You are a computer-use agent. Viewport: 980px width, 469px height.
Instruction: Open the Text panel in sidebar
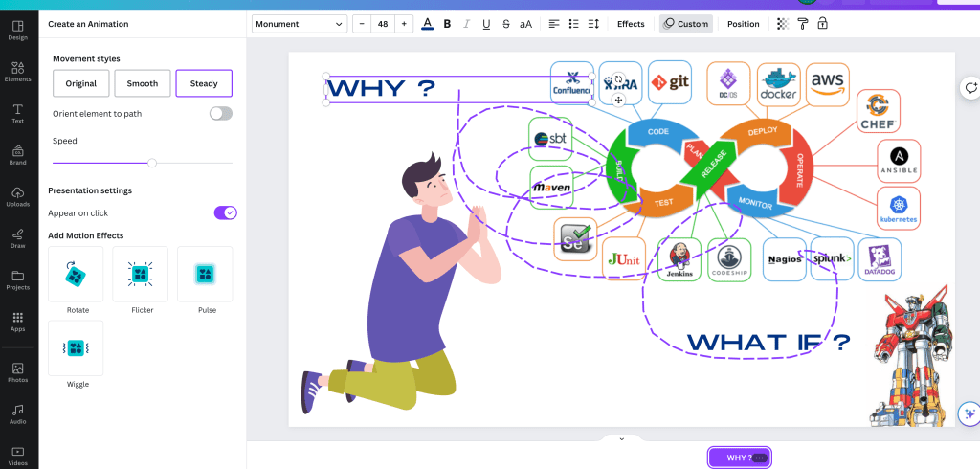point(18,113)
